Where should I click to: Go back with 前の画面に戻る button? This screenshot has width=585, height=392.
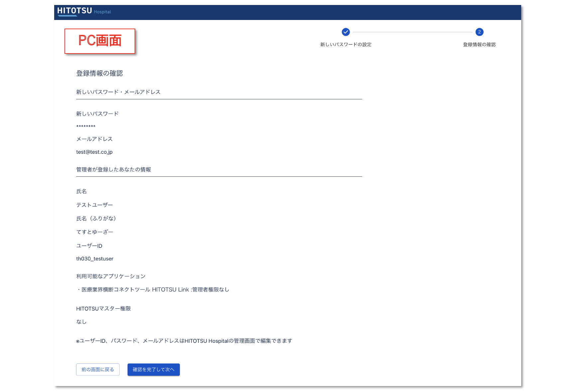click(98, 369)
